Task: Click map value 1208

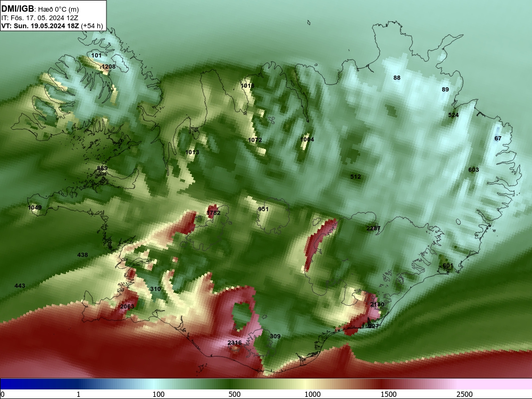Action: point(109,66)
